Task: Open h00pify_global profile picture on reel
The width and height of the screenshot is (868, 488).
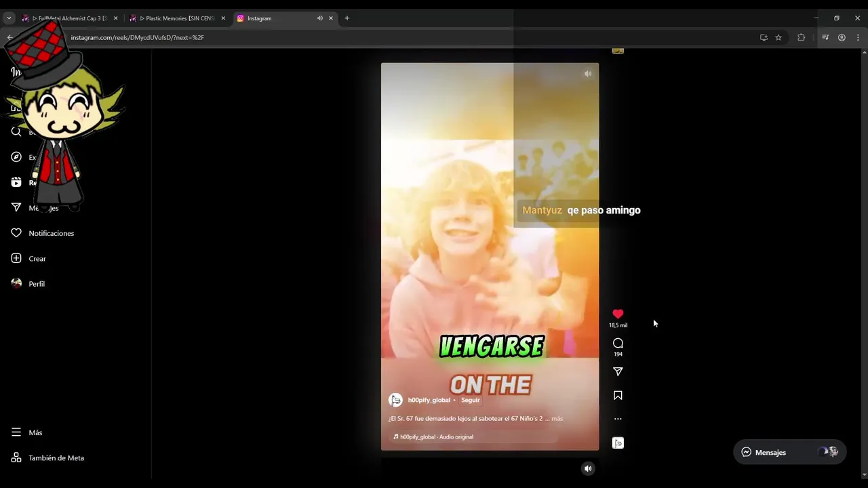Action: click(x=395, y=400)
